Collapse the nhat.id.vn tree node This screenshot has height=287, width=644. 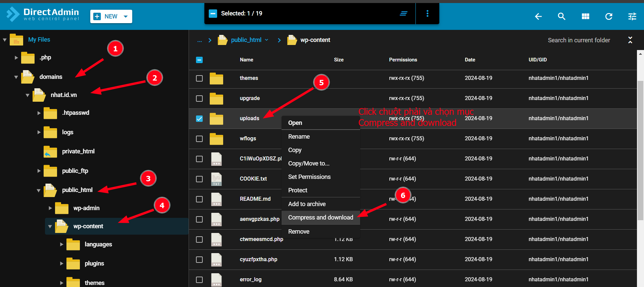click(x=28, y=95)
